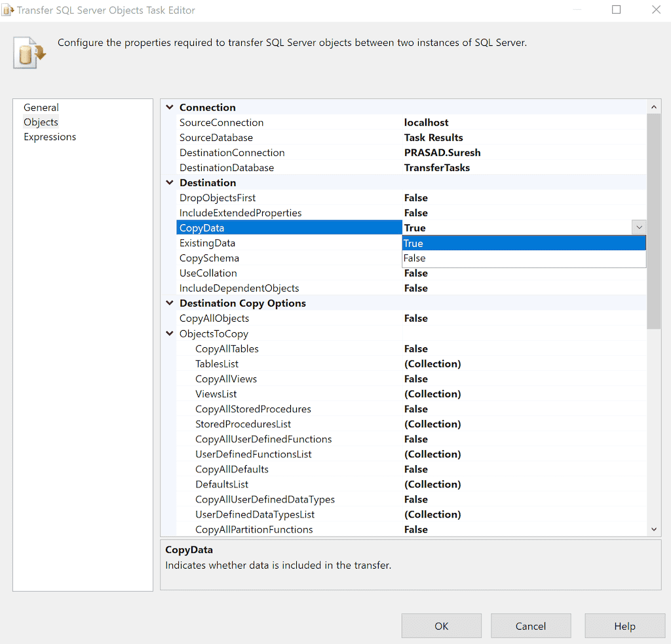Screen dimensions: 671x644
Task: Collapse the Connection section
Action: tap(170, 107)
